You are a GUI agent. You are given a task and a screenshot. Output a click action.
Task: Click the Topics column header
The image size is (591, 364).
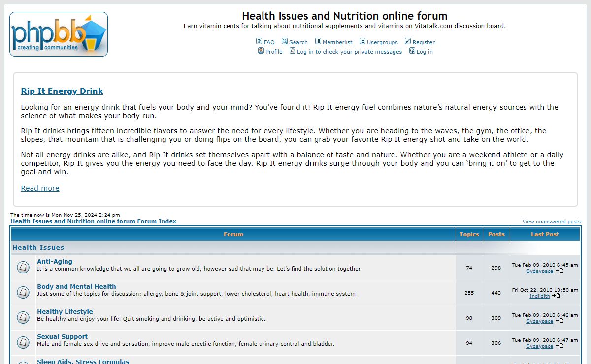tap(469, 234)
